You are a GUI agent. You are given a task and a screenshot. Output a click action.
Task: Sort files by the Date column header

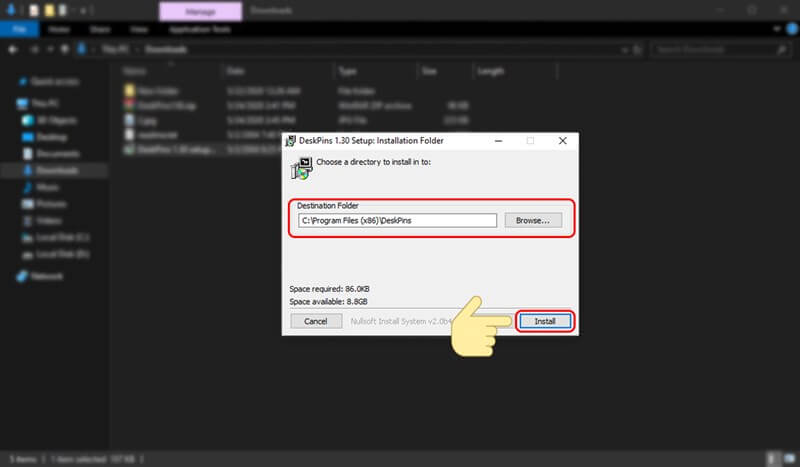236,72
